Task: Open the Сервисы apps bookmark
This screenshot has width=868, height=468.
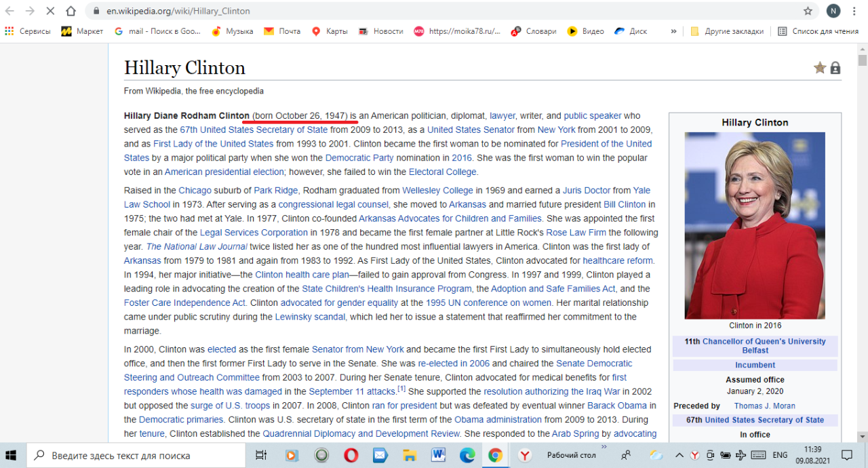Action: point(28,31)
